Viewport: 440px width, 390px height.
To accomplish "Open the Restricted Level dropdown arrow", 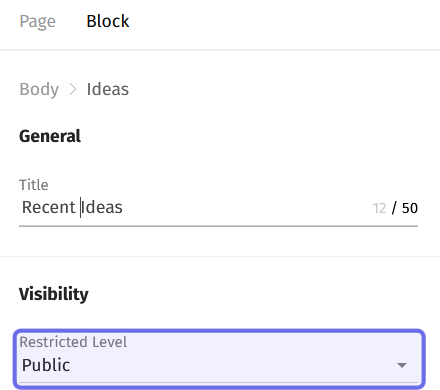I will click(x=402, y=365).
